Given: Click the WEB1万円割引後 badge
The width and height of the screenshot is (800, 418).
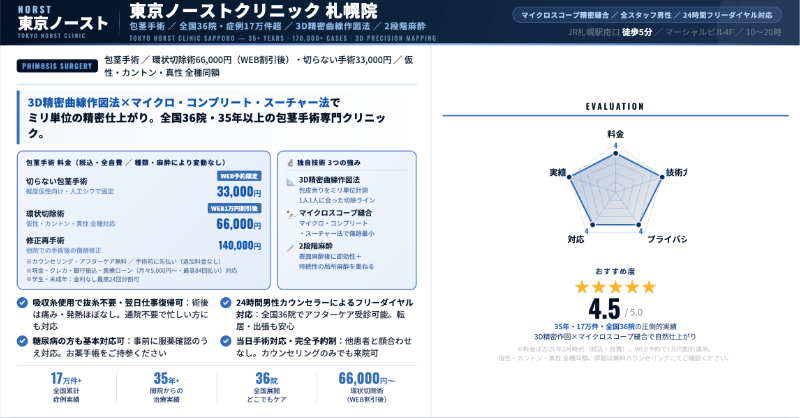Looking at the screenshot, I should click(x=236, y=208).
